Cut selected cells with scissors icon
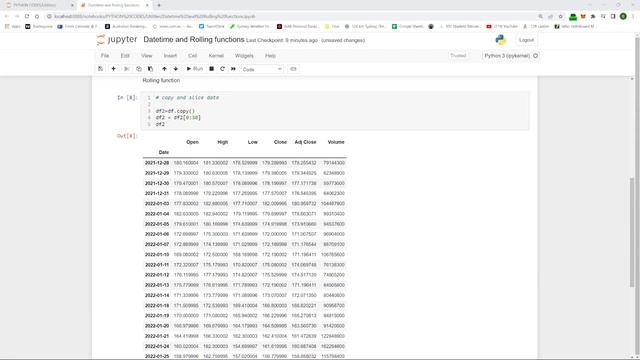This screenshot has height=360, width=640. (x=127, y=69)
